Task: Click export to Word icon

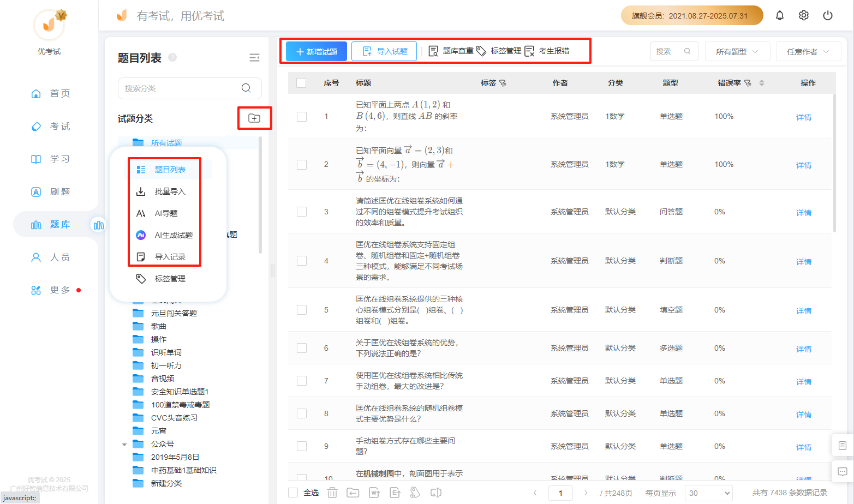Action: pos(374,493)
